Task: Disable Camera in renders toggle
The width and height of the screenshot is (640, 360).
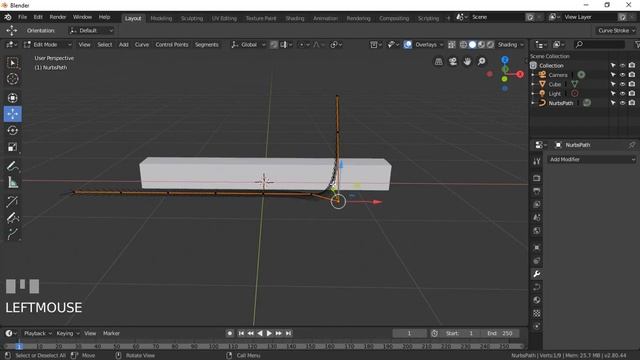Action: click(x=632, y=75)
